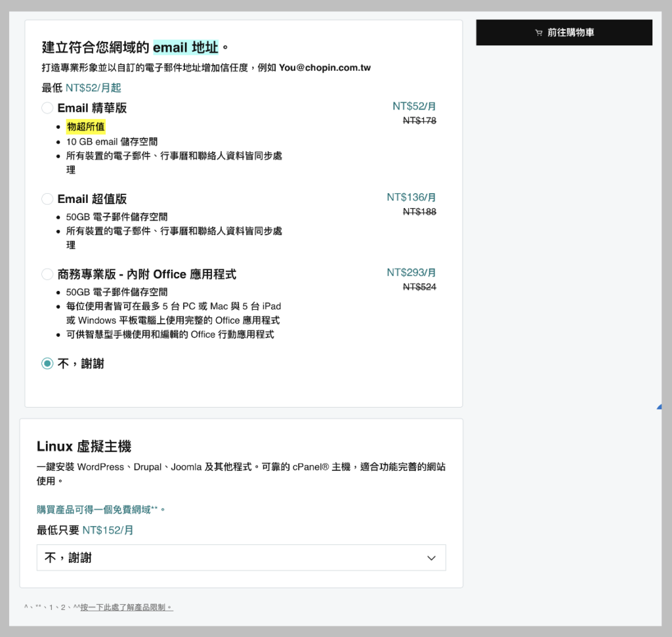Click the Email 精華版 plan title
672x637 pixels.
point(92,108)
